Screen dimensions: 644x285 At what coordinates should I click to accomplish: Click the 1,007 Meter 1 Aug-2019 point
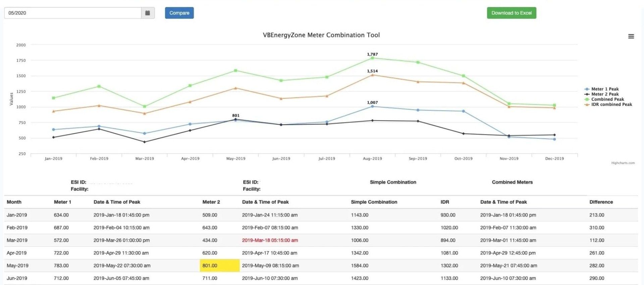[x=372, y=106]
